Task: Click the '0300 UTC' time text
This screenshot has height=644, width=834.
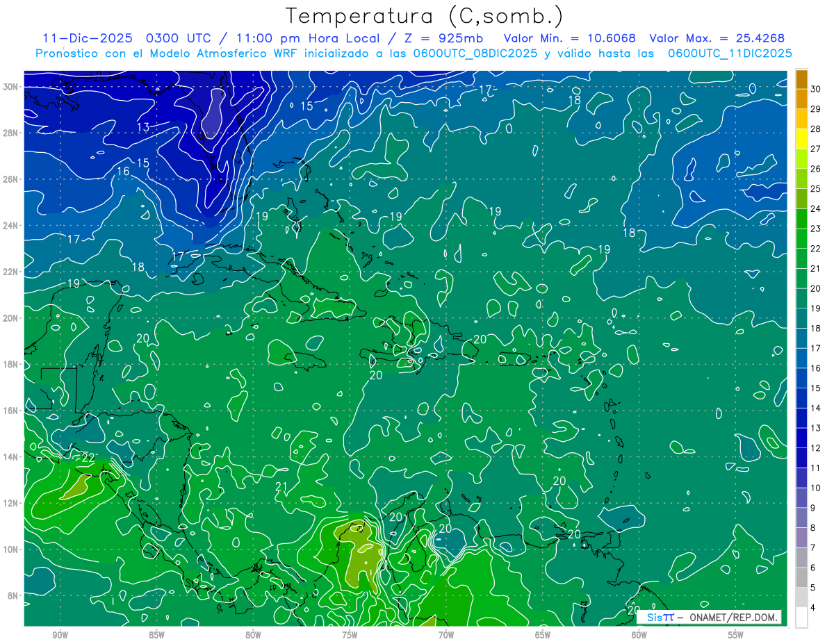Action: (177, 38)
